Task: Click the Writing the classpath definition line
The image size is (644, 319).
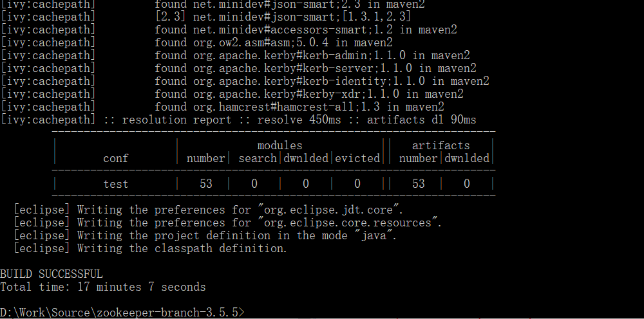Action: (150, 248)
